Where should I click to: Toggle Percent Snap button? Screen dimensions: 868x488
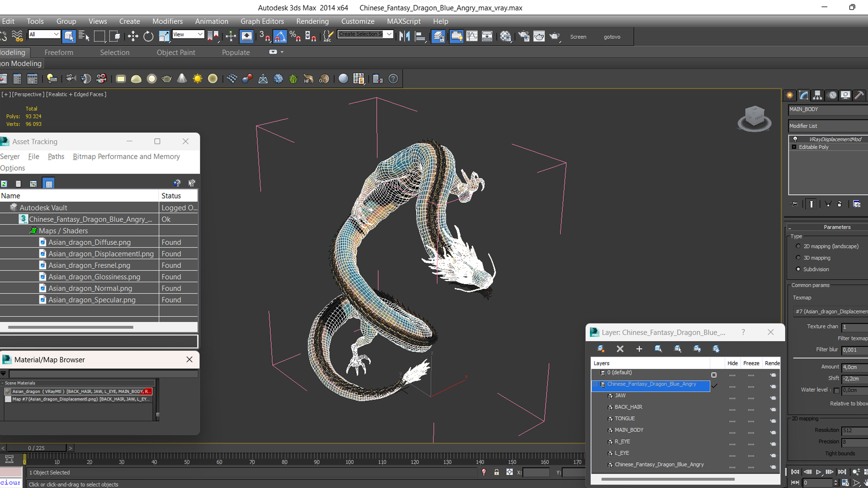point(295,36)
